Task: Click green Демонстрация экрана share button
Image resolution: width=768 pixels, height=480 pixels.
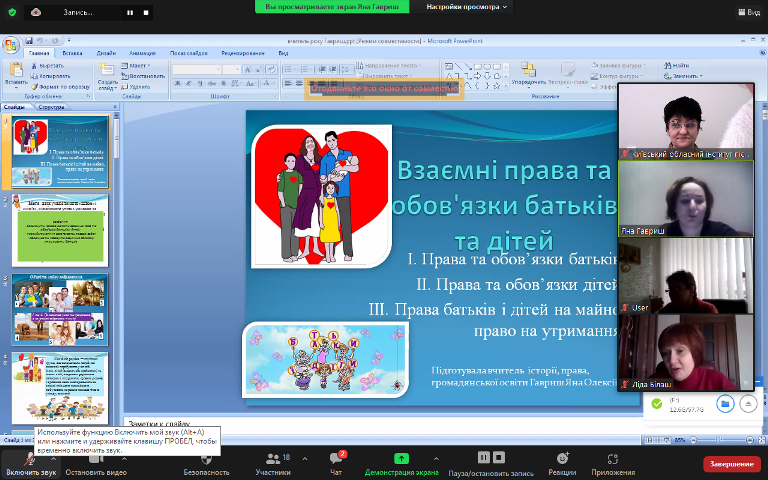Action: point(402,463)
